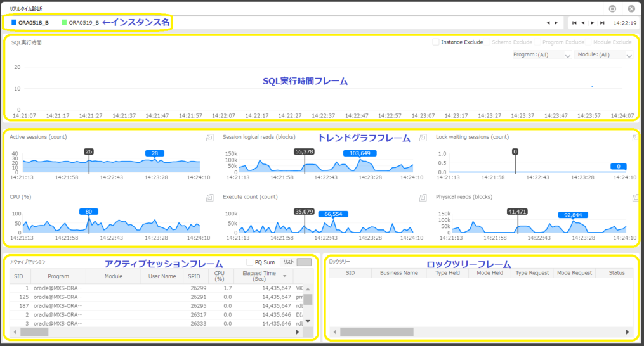
Task: Click the 103,649 peak label
Action: click(360, 153)
